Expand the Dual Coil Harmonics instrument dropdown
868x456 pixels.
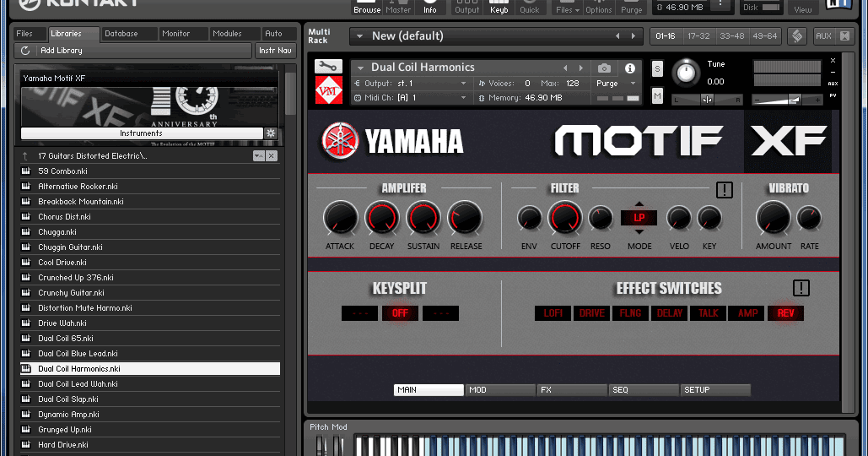point(360,68)
